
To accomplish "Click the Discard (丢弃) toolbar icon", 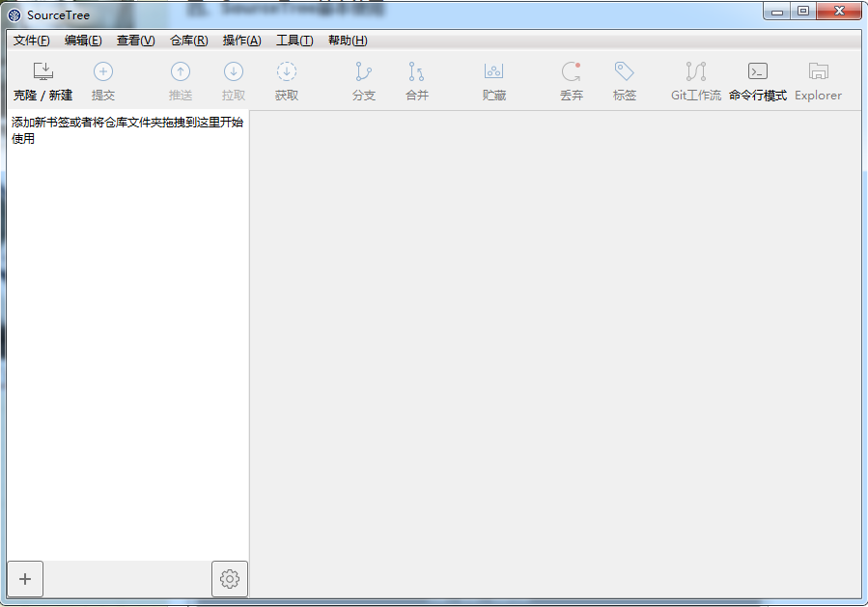I will pyautogui.click(x=572, y=72).
